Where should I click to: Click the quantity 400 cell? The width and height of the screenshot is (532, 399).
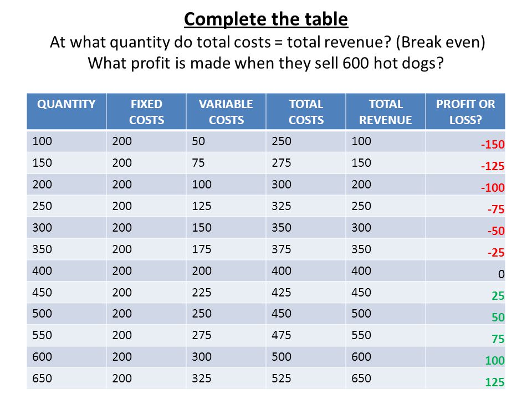click(66, 271)
